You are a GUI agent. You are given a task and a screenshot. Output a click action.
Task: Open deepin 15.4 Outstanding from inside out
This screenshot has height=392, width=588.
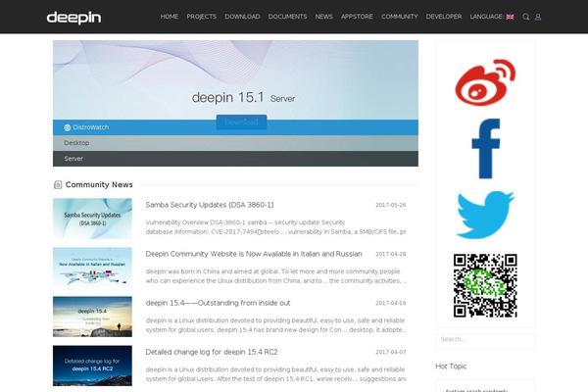(218, 303)
